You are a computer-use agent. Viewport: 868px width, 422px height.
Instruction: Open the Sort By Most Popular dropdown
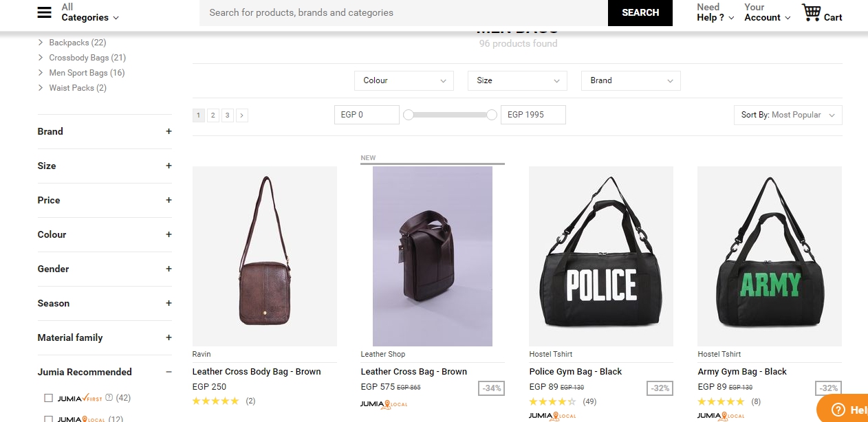click(x=788, y=115)
